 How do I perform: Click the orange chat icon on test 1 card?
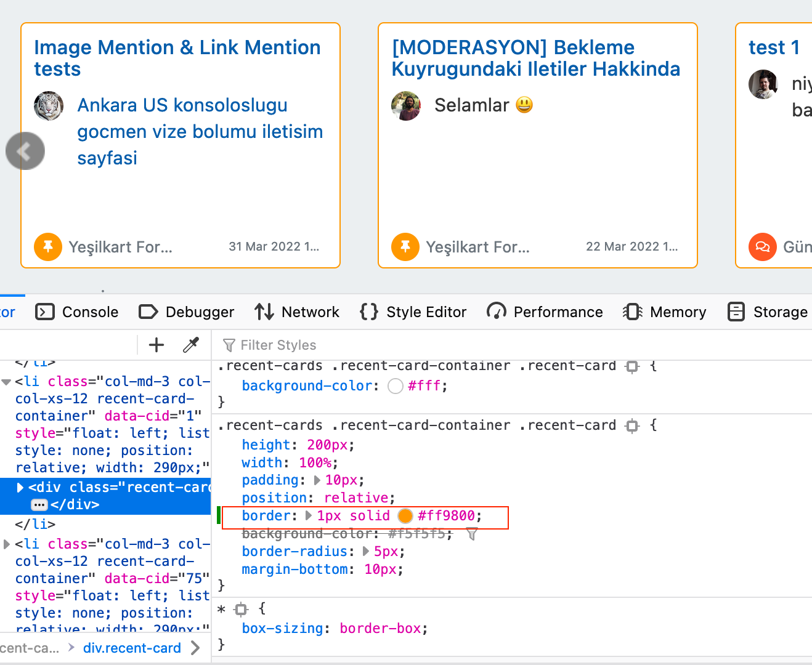click(x=762, y=247)
